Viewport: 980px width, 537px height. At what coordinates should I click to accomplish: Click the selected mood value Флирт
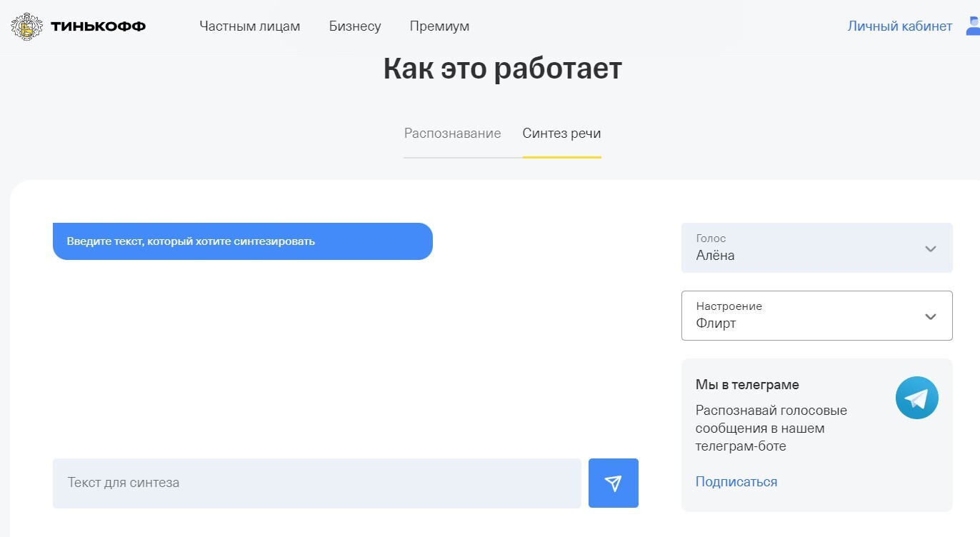(x=716, y=323)
